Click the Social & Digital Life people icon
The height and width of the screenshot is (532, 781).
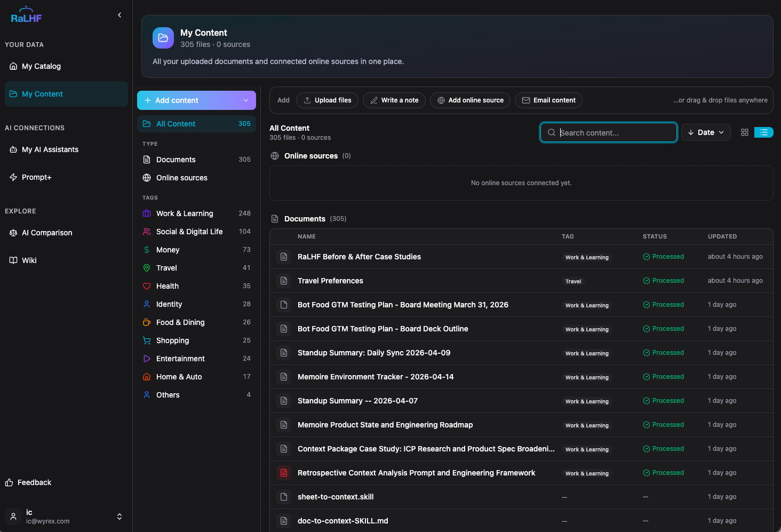(x=147, y=232)
